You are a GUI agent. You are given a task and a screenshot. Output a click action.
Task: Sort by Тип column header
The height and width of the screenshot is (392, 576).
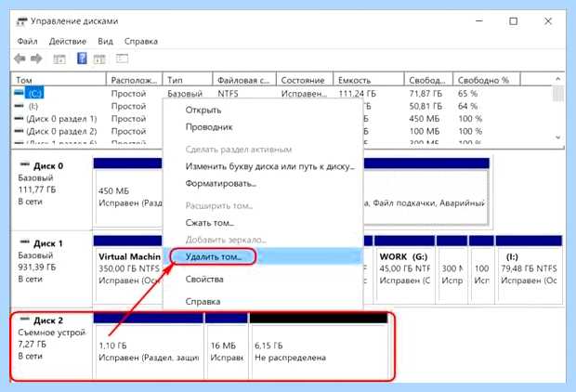(x=188, y=80)
